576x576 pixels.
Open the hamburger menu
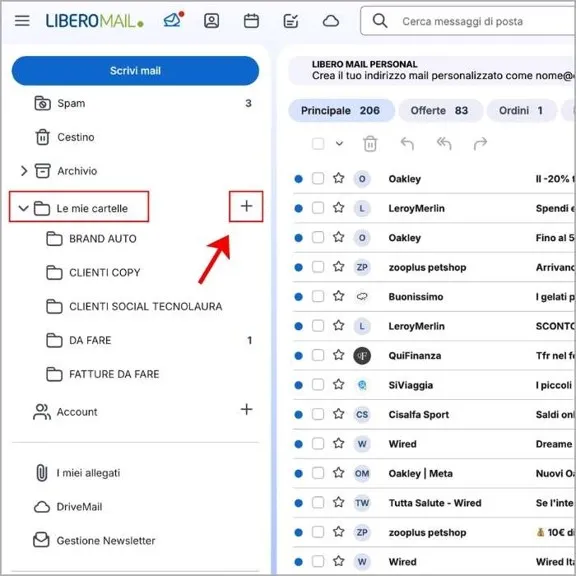coord(22,21)
